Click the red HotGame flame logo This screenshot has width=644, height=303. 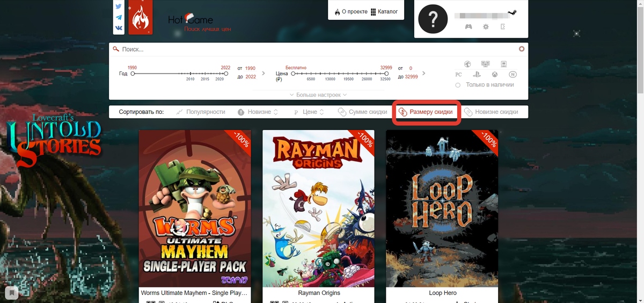[x=141, y=17]
